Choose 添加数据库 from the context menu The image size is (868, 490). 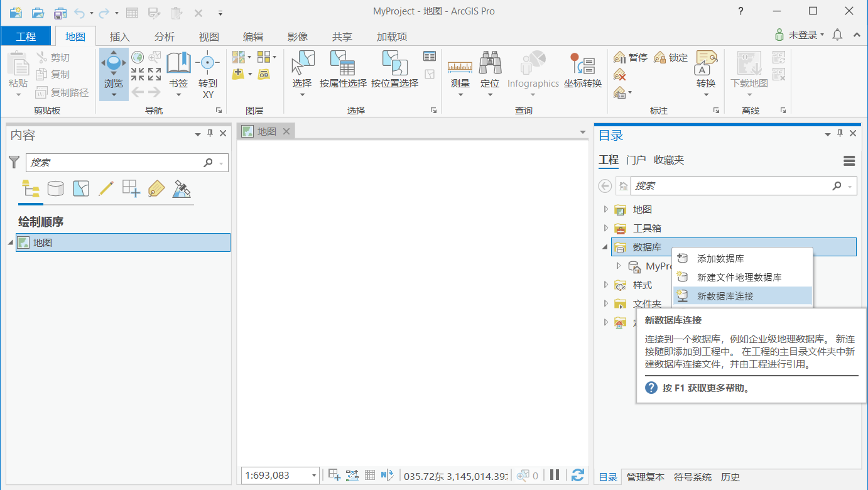[742, 258]
